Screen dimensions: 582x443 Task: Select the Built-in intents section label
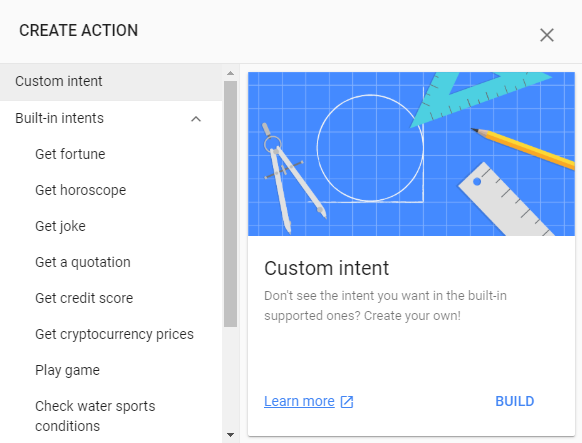pyautogui.click(x=59, y=118)
